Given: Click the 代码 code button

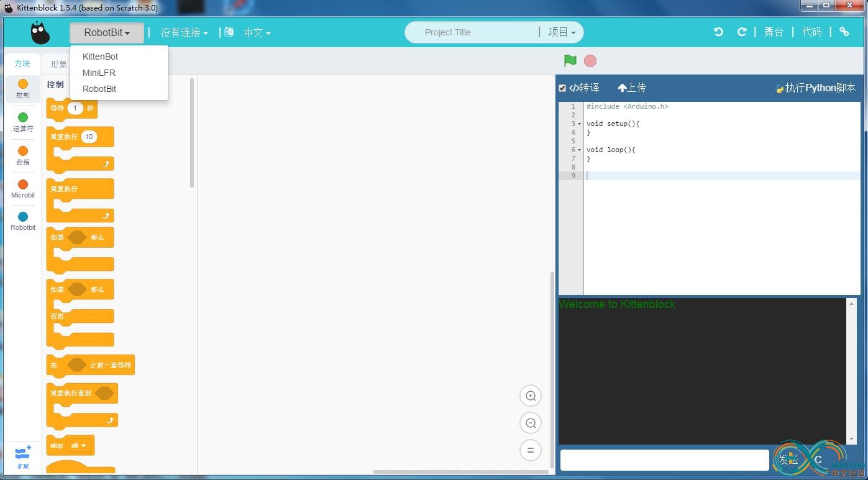Looking at the screenshot, I should pos(812,32).
